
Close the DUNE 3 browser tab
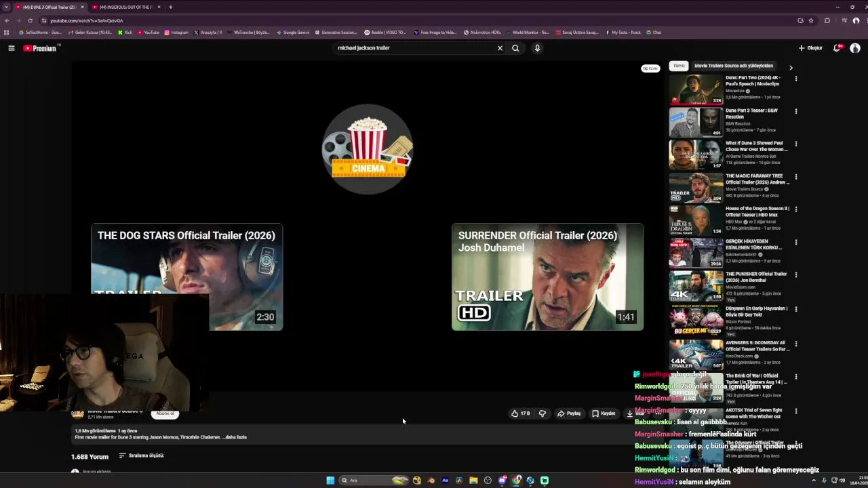(x=82, y=7)
